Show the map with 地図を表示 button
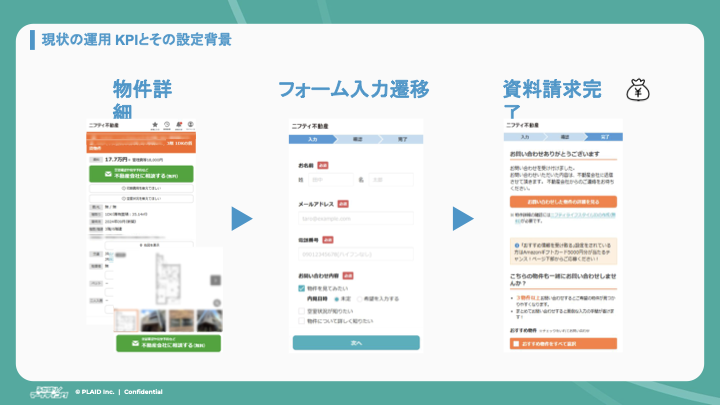Screen dimensions: 720x405 point(149,245)
